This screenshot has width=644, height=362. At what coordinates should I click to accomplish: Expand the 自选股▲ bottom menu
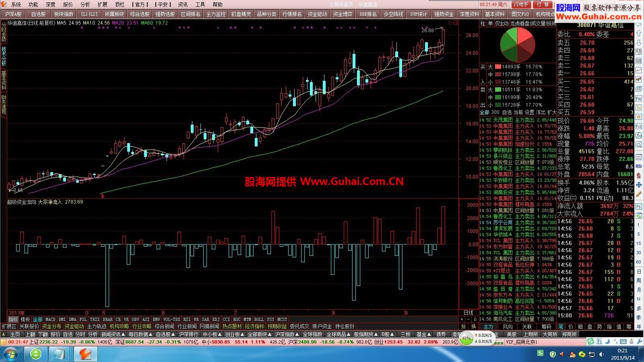[x=165, y=334]
